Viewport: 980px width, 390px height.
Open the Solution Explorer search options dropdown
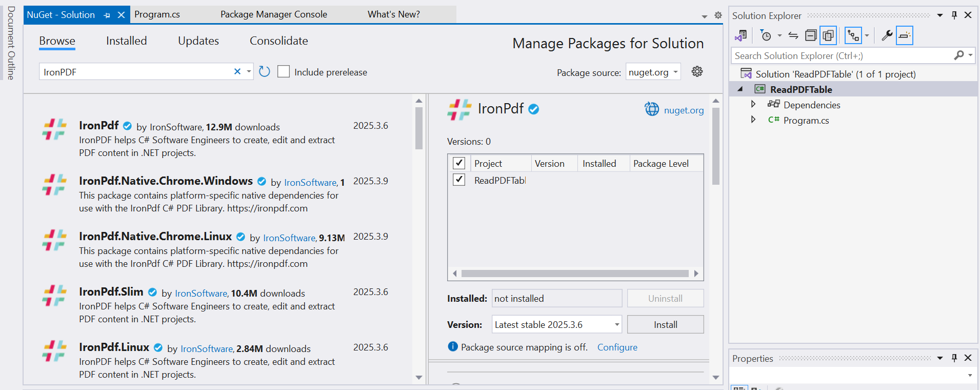pos(970,55)
